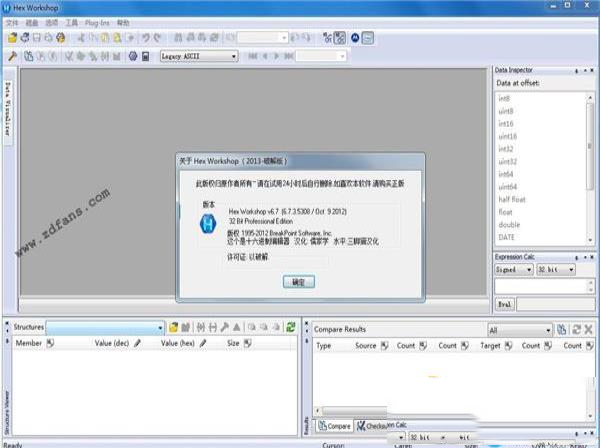Screen dimensions: 600x448
Task: Click the open file folder icon
Action: [x=11, y=38]
